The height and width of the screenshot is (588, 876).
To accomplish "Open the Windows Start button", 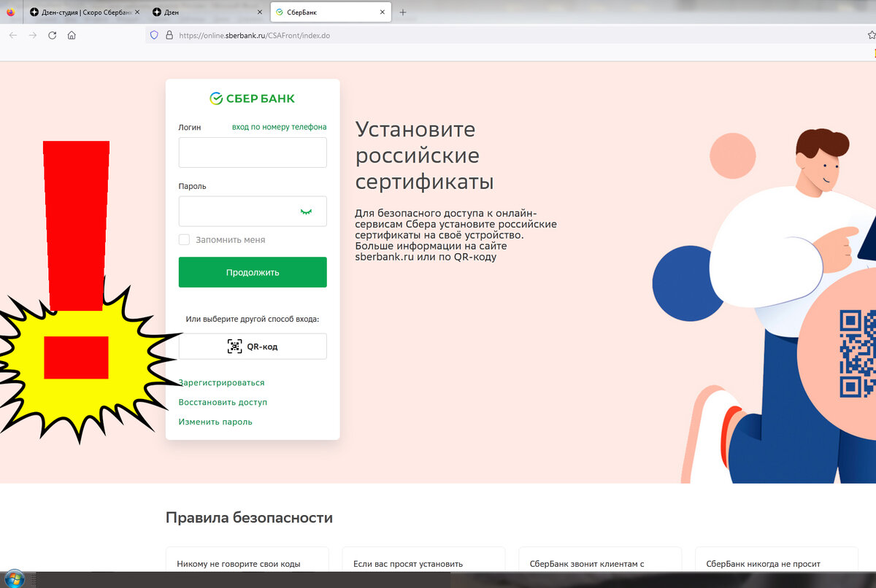I will (x=14, y=579).
